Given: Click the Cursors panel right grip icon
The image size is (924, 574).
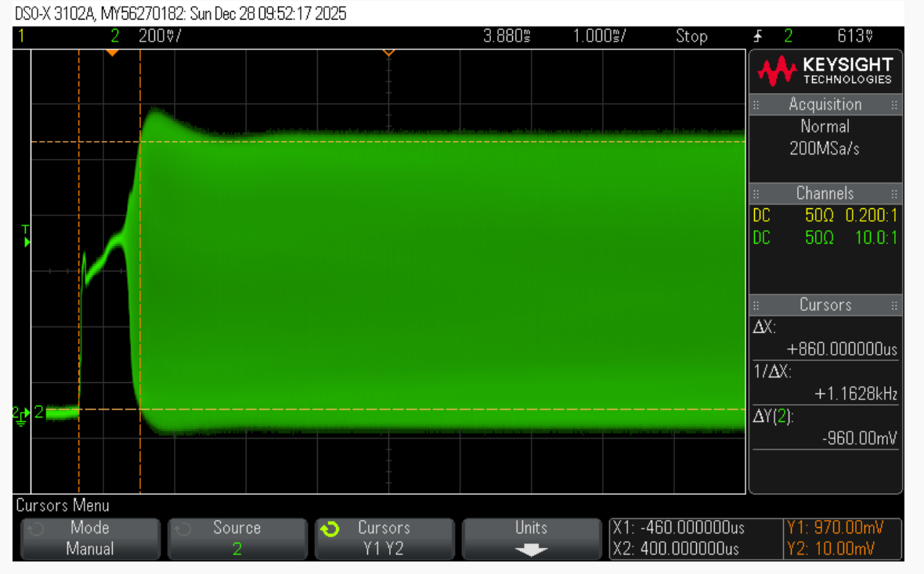Looking at the screenshot, I should click(894, 305).
